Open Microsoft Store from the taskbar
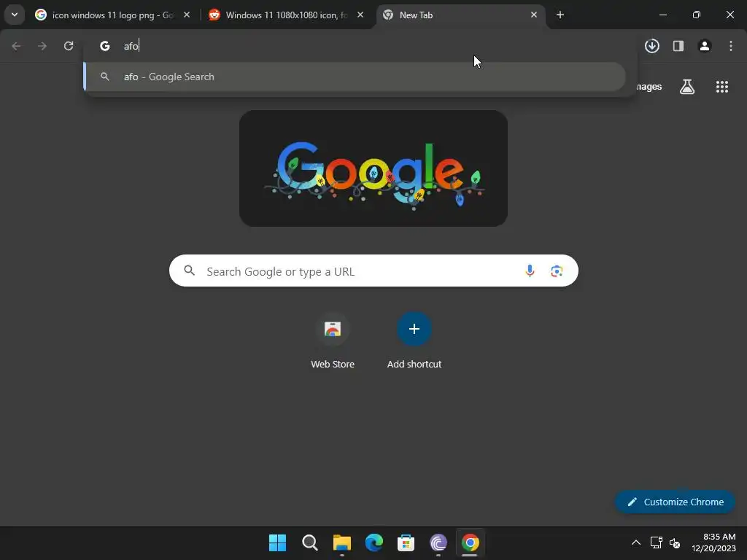747x560 pixels. 406,542
